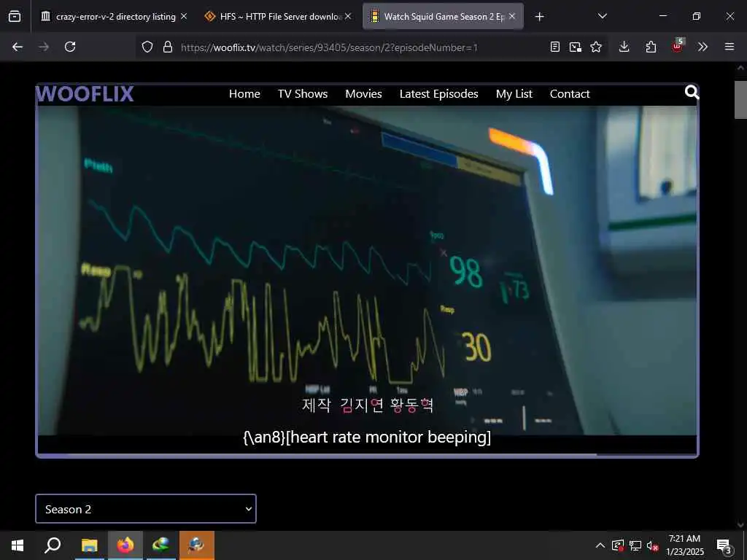Image resolution: width=747 pixels, height=560 pixels.
Task: Open the Firefox application menu
Action: coord(729,47)
